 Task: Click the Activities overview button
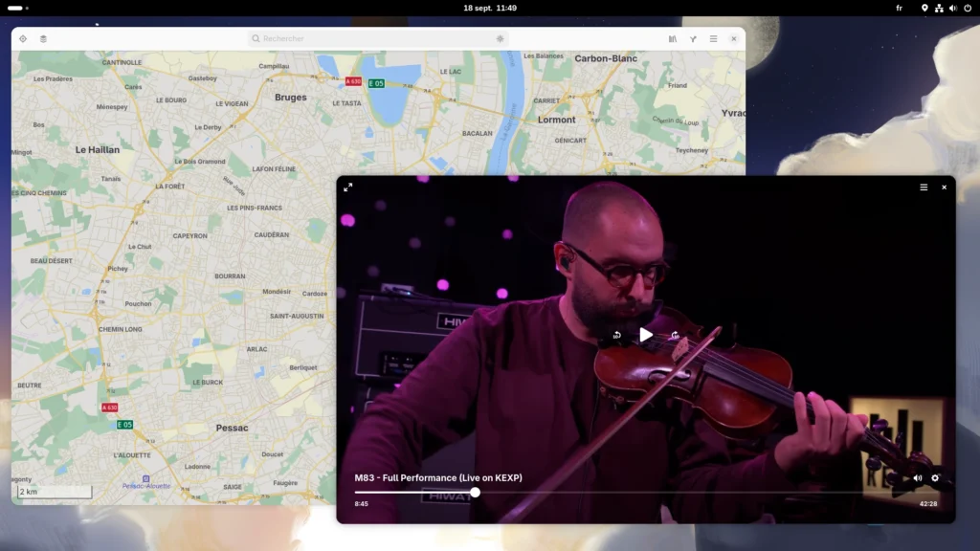18,8
